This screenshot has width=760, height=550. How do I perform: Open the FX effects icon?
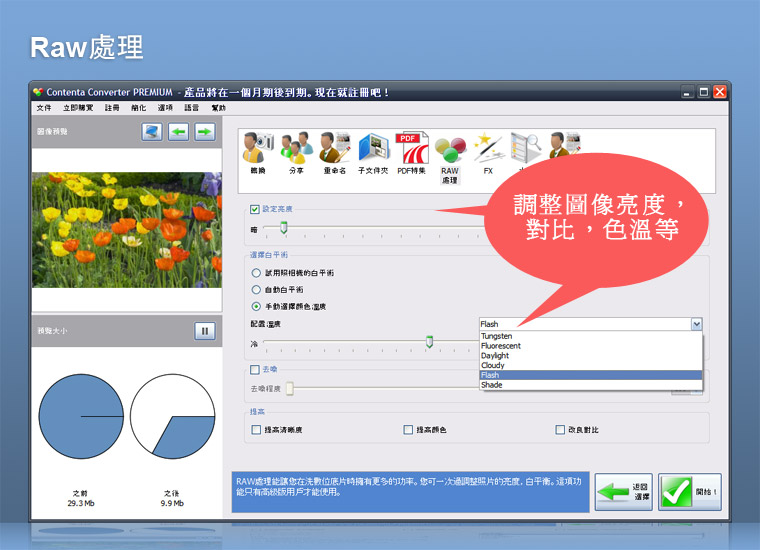[x=488, y=148]
